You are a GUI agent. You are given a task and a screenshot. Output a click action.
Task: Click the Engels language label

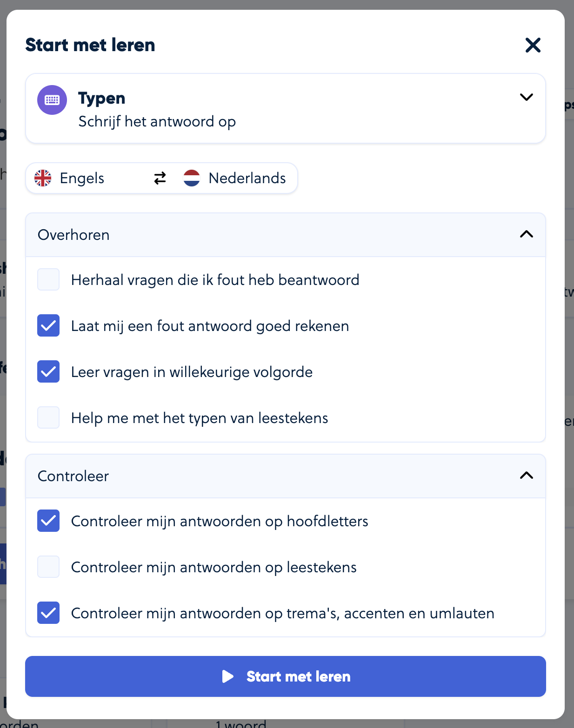pos(82,178)
